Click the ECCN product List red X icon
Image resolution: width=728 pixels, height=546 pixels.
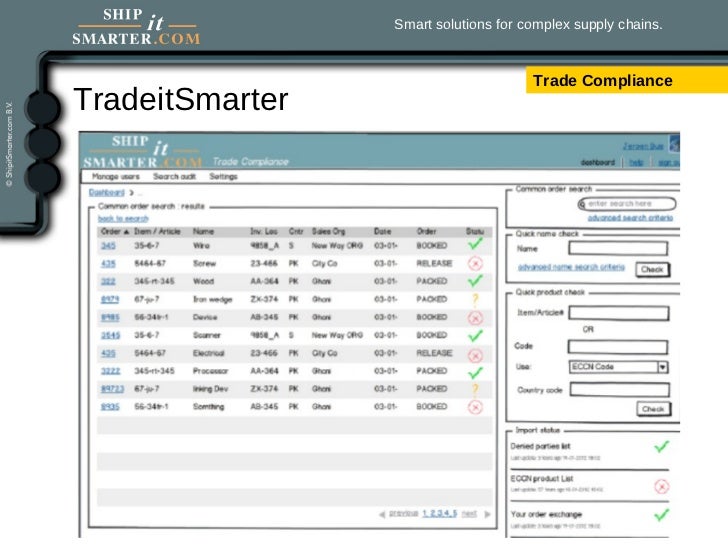click(x=662, y=486)
